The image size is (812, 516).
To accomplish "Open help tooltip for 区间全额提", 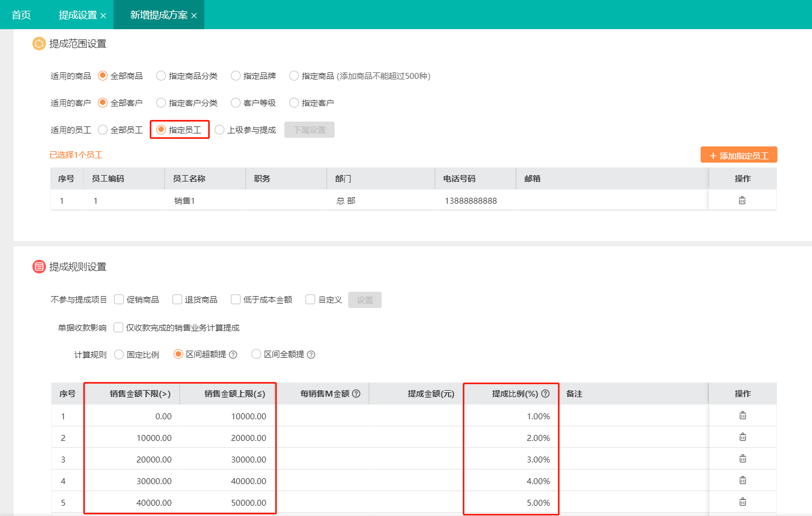I will coord(311,355).
